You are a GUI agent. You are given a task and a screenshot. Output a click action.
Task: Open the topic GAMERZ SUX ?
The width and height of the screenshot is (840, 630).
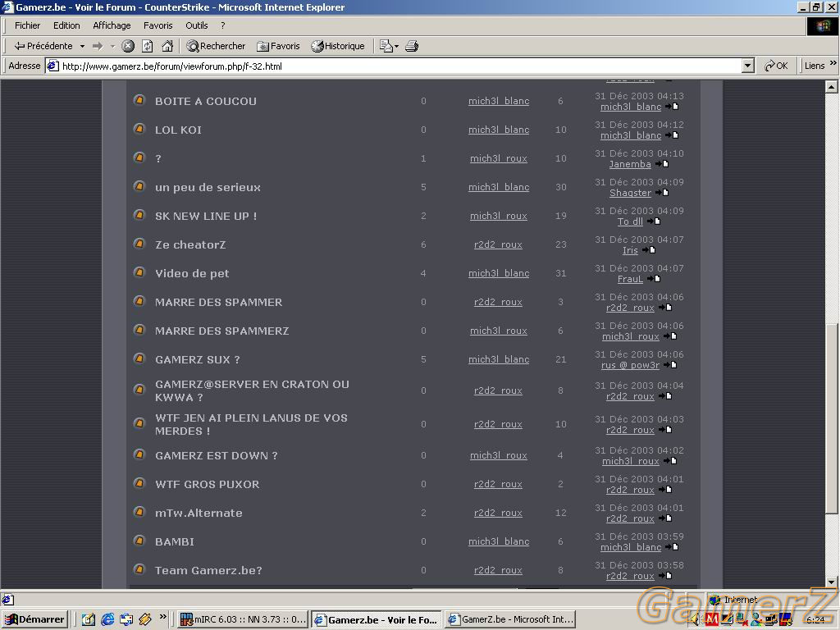pos(198,360)
